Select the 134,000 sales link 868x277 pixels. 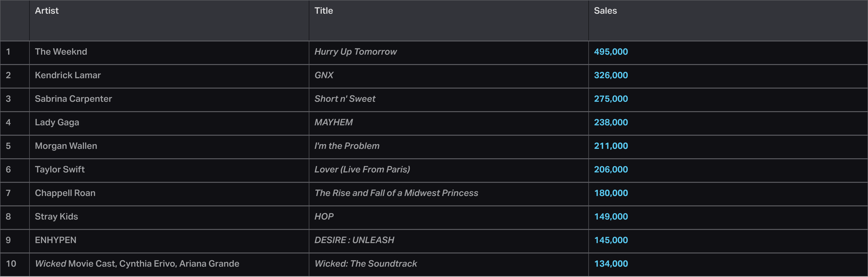click(611, 264)
